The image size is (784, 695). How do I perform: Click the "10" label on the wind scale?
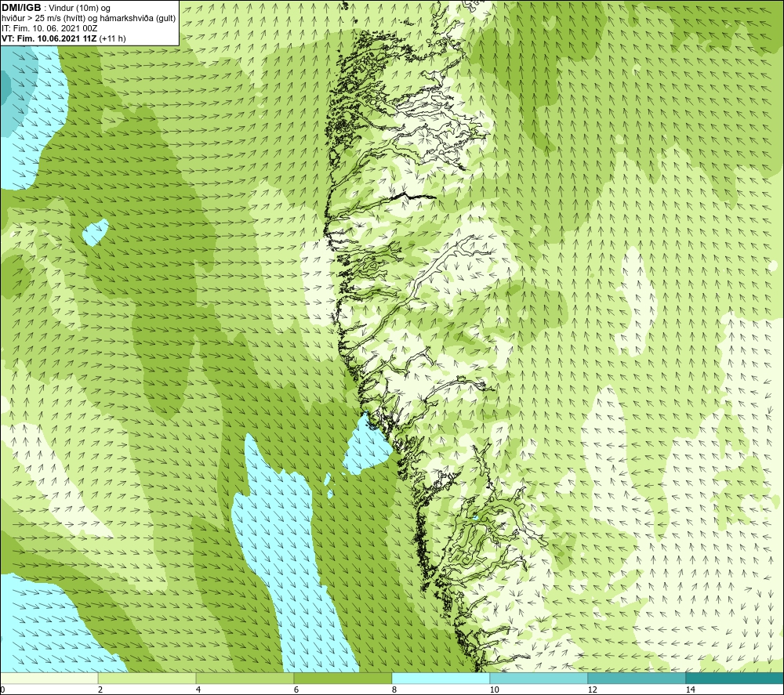(494, 690)
